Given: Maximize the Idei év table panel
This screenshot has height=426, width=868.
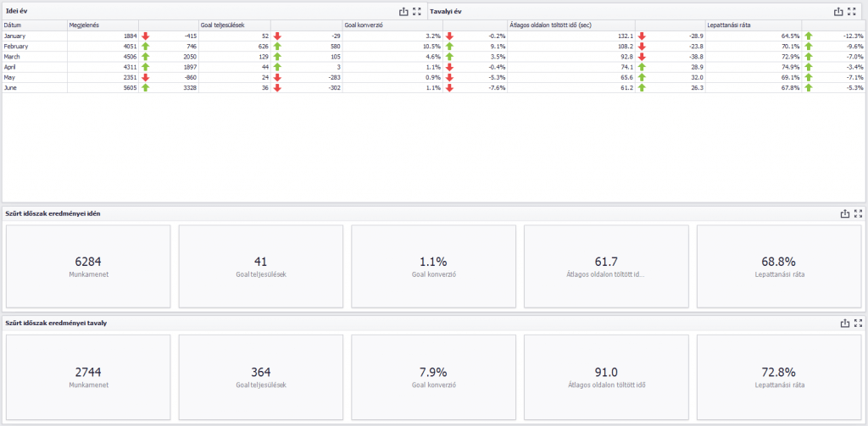Looking at the screenshot, I should 417,11.
